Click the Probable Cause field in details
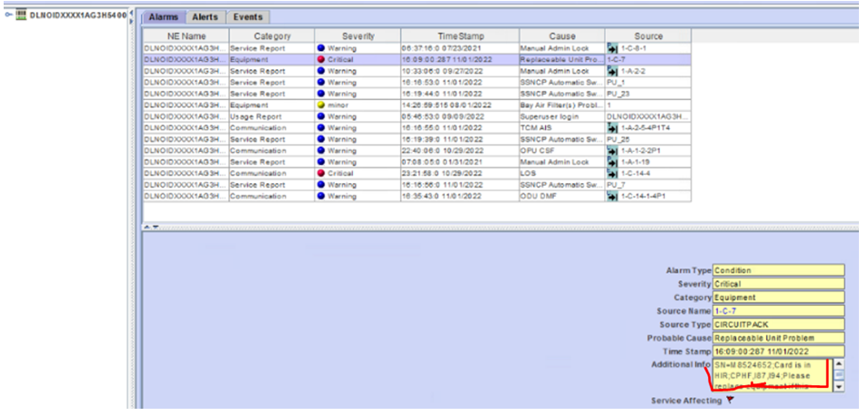Screen dimensions: 868x416 (778, 338)
